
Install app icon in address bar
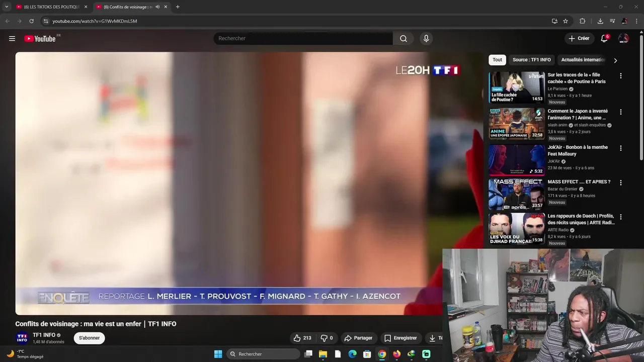click(x=554, y=21)
